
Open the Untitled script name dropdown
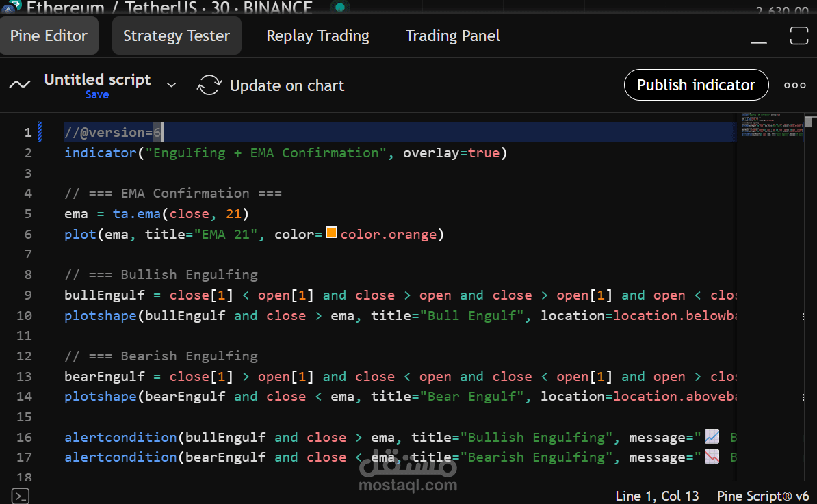point(171,85)
